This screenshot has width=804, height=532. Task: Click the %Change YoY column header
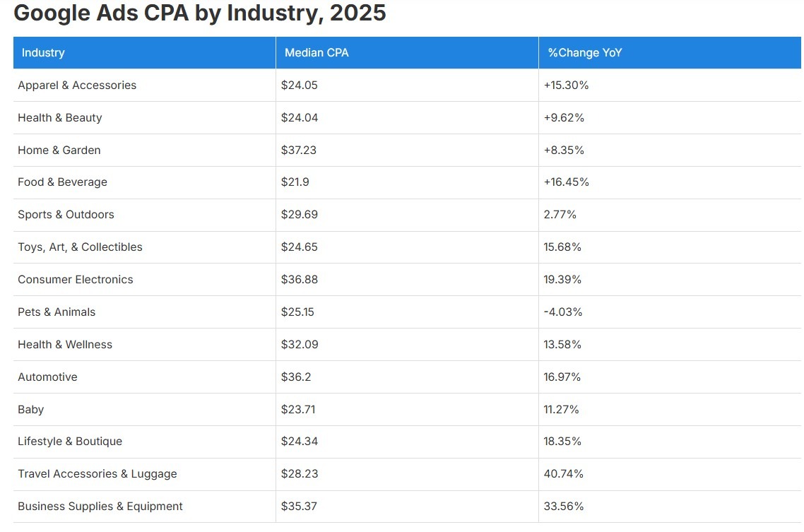coord(585,53)
